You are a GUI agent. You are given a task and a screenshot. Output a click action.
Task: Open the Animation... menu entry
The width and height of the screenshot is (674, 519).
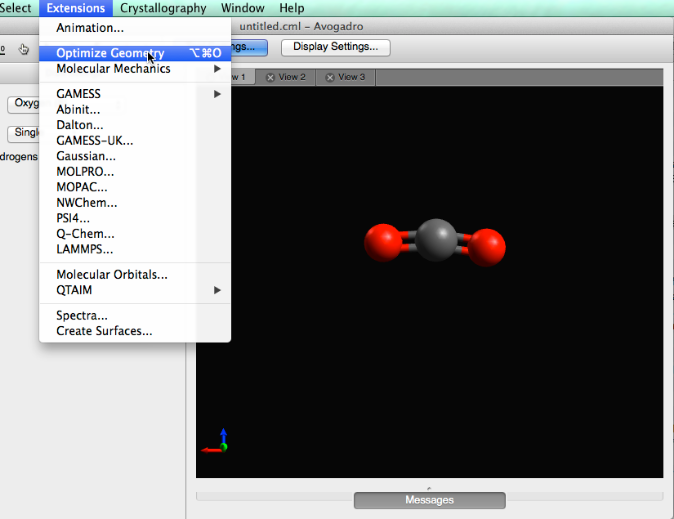coord(90,28)
